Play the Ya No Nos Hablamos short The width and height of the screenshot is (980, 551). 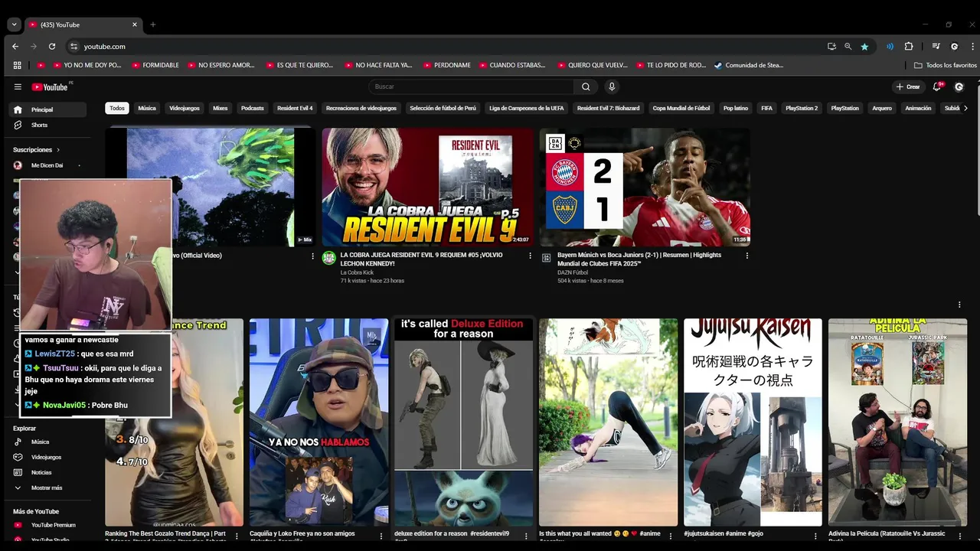318,422
